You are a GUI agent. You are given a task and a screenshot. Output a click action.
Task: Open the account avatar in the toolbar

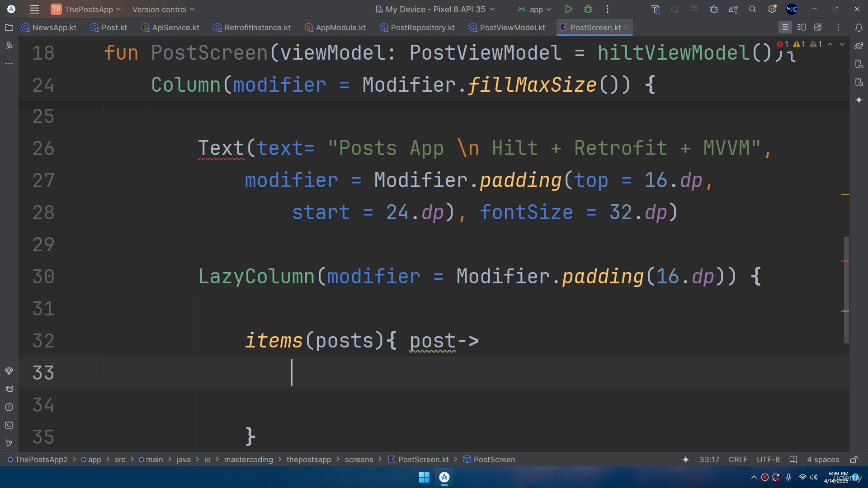[792, 9]
